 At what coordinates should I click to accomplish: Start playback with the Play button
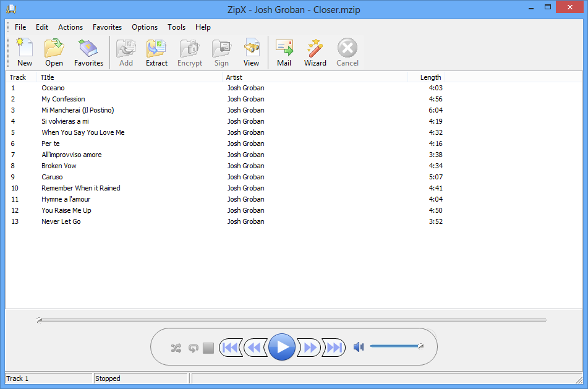(281, 347)
